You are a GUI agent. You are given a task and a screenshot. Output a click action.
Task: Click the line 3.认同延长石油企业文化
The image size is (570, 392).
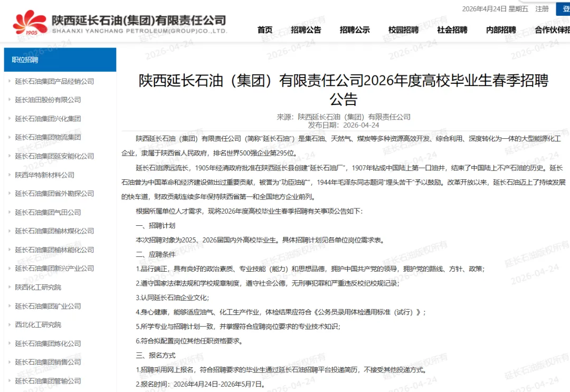[x=173, y=298]
